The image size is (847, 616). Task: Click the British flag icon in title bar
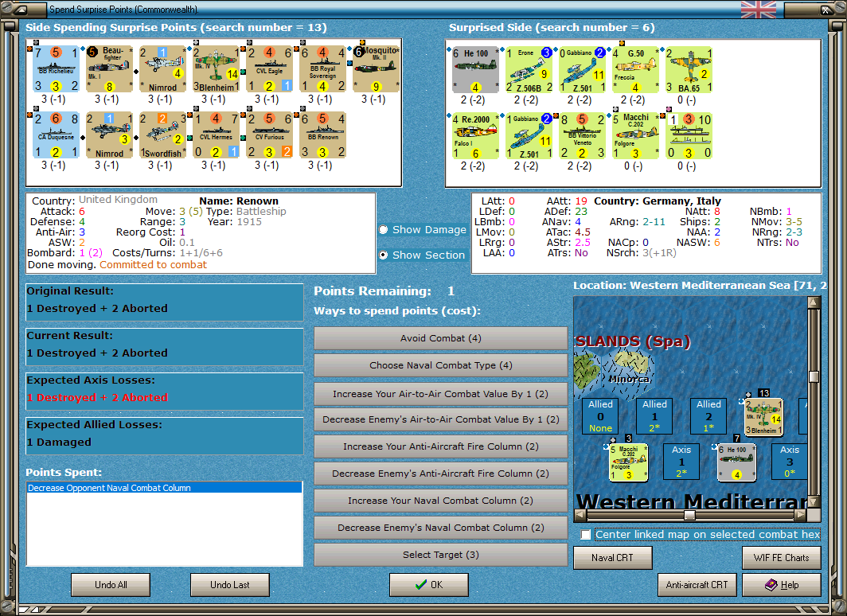pos(759,10)
